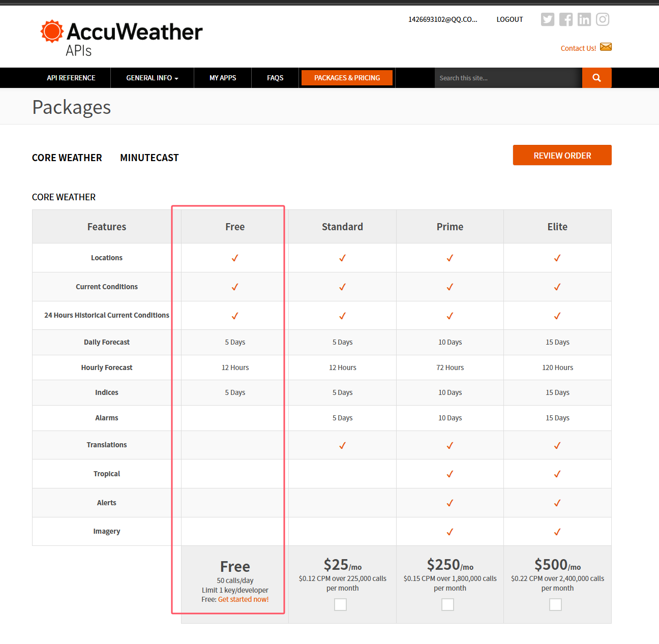Open the FAQs navigation item
The height and width of the screenshot is (644, 659).
(275, 78)
